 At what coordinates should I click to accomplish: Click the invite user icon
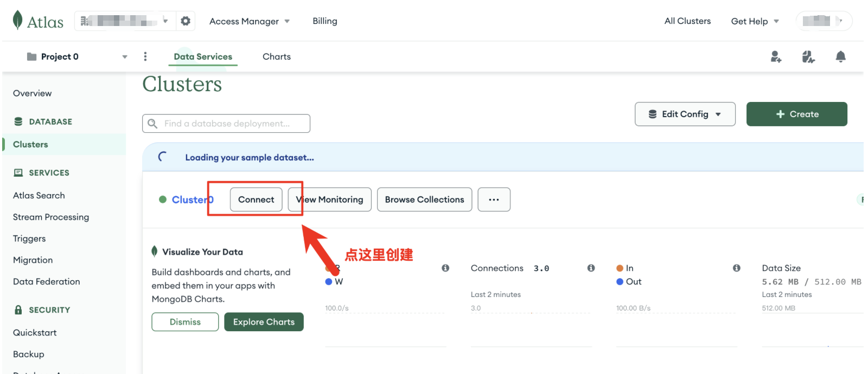coord(776,56)
